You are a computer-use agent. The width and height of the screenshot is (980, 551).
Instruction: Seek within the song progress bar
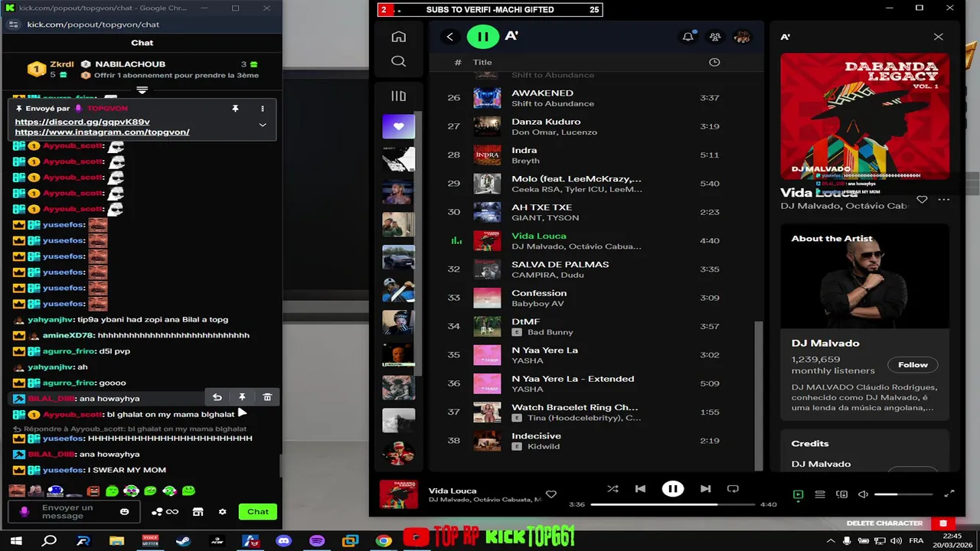pos(673,504)
